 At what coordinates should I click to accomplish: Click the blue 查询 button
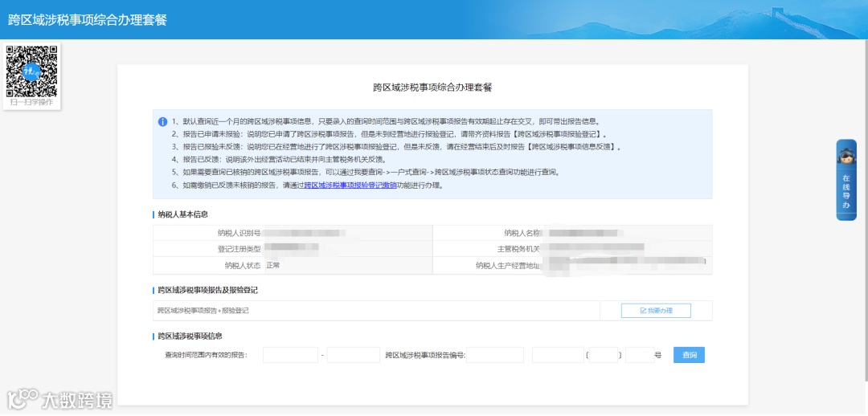tap(690, 355)
